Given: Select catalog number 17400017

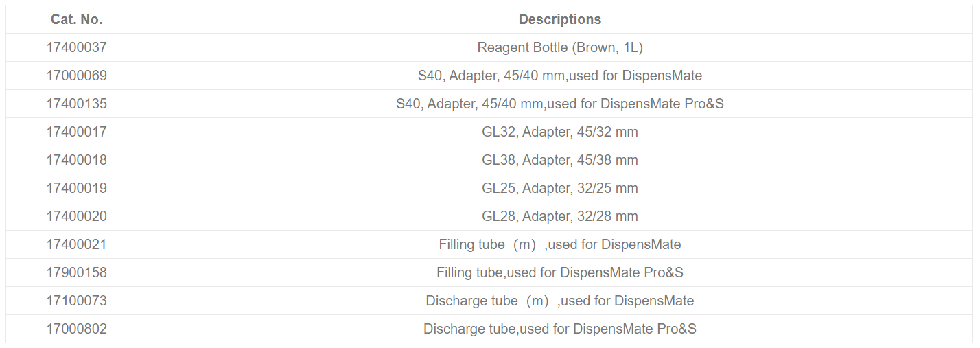Looking at the screenshot, I should click(x=77, y=132).
